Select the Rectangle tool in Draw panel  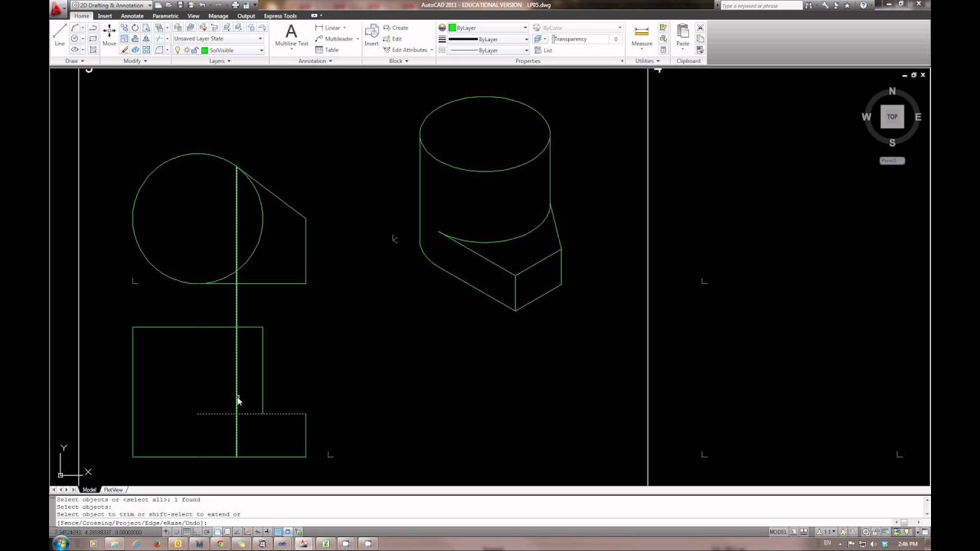click(92, 39)
